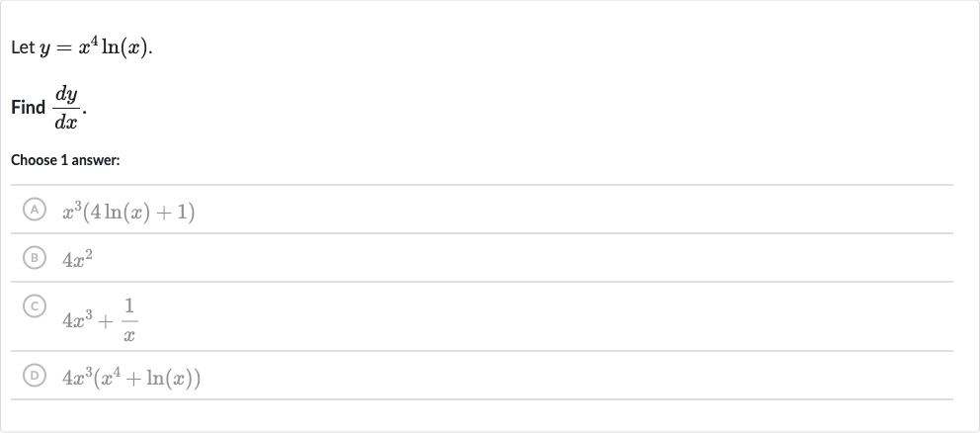Click the word "Let" in the question
This screenshot has height=433, width=980.
(x=23, y=48)
